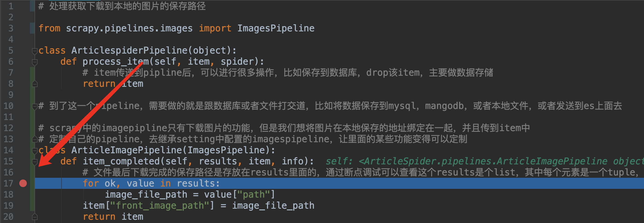Viewport: 644px width, 223px height.
Task: Place cursor on the highlighted 'results' in line 17
Action: point(198,184)
